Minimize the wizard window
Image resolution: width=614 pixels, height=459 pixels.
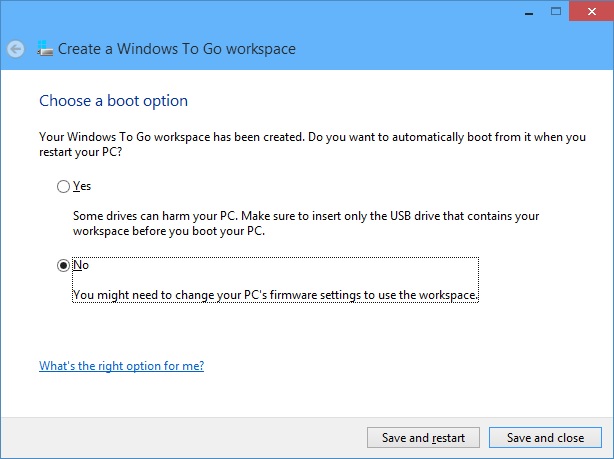click(x=529, y=12)
